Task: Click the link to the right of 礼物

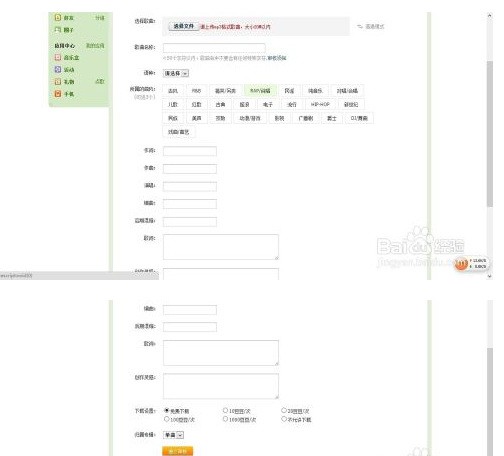Action: coord(100,82)
